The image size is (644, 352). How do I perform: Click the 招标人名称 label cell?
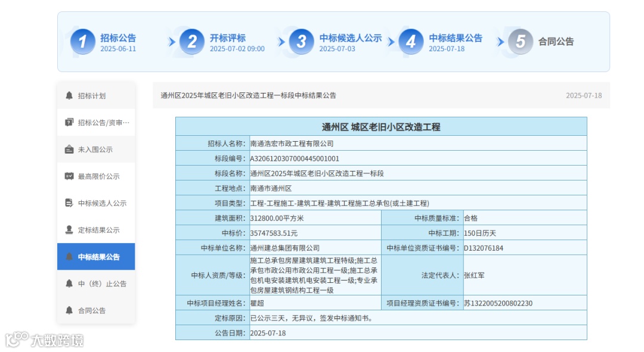tap(213, 144)
